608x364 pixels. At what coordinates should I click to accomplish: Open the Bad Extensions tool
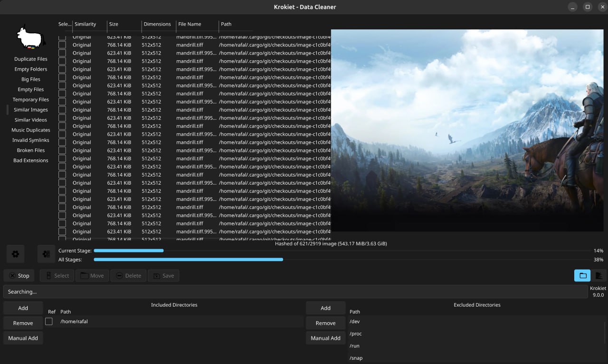31,160
